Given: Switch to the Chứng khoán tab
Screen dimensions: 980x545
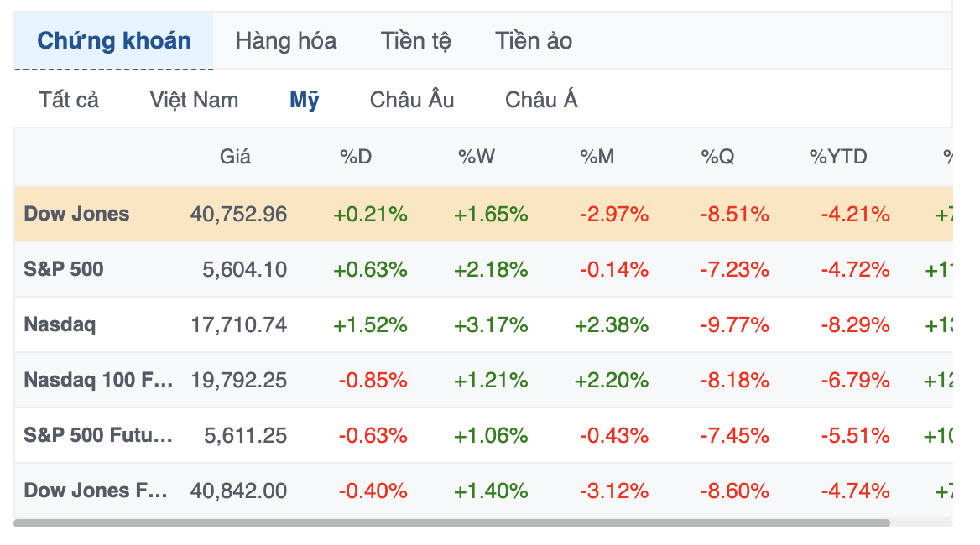Looking at the screenshot, I should (114, 40).
